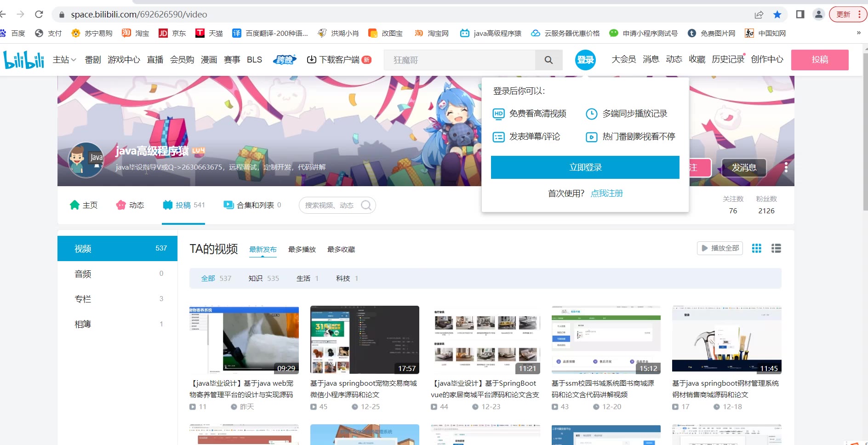The image size is (868, 445).
Task: Open the three-dot more menu on banner
Action: 786,167
